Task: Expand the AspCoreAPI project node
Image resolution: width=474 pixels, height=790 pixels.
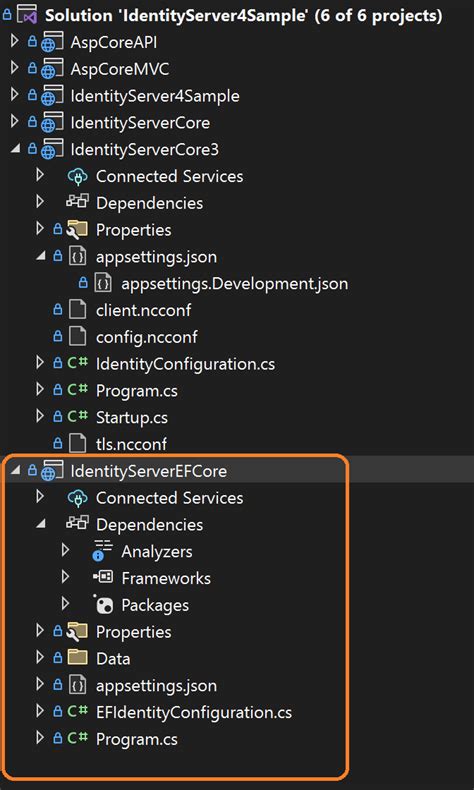Action: pos(14,41)
